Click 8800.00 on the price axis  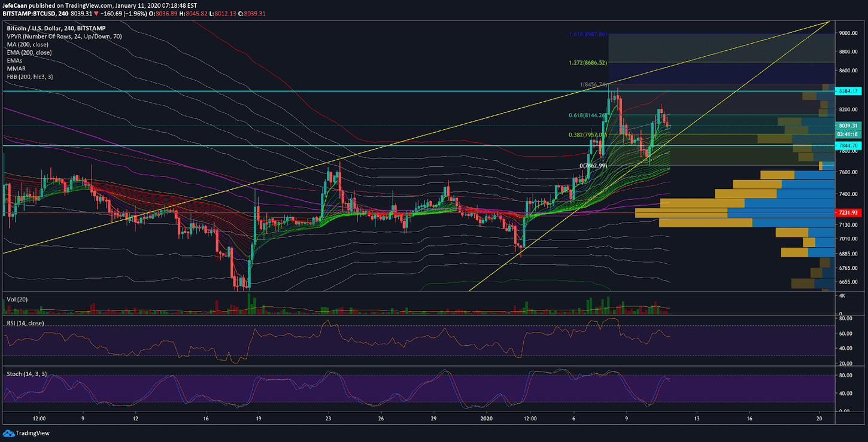pos(848,53)
